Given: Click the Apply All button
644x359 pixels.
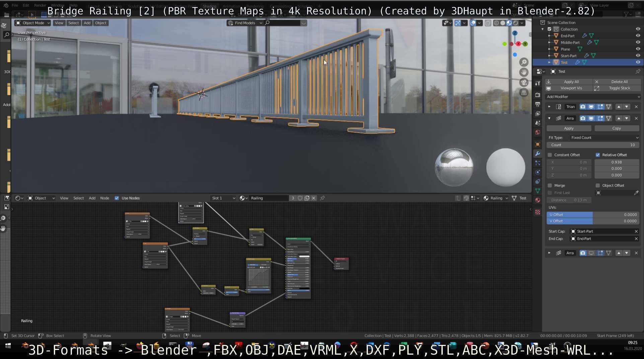Looking at the screenshot, I should pyautogui.click(x=569, y=82).
